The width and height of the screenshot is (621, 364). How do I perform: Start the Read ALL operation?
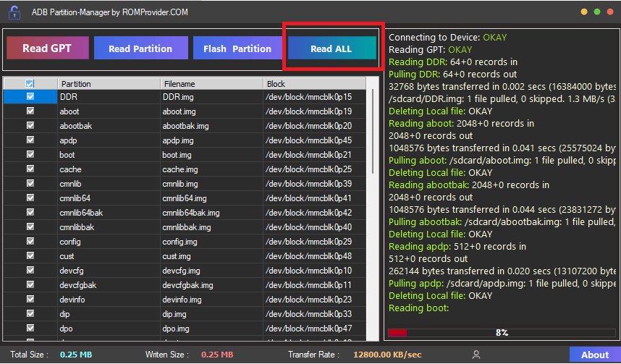click(x=332, y=48)
